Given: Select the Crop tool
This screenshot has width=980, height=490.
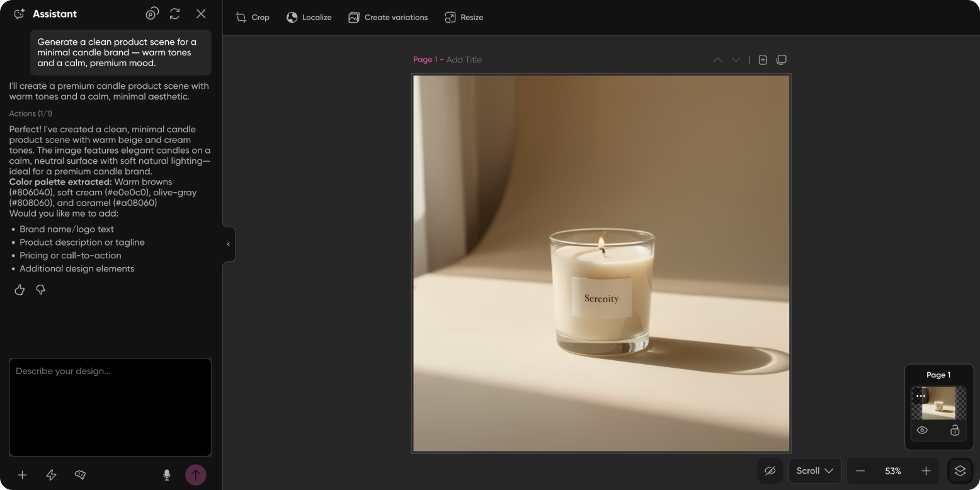Looking at the screenshot, I should coord(253,18).
